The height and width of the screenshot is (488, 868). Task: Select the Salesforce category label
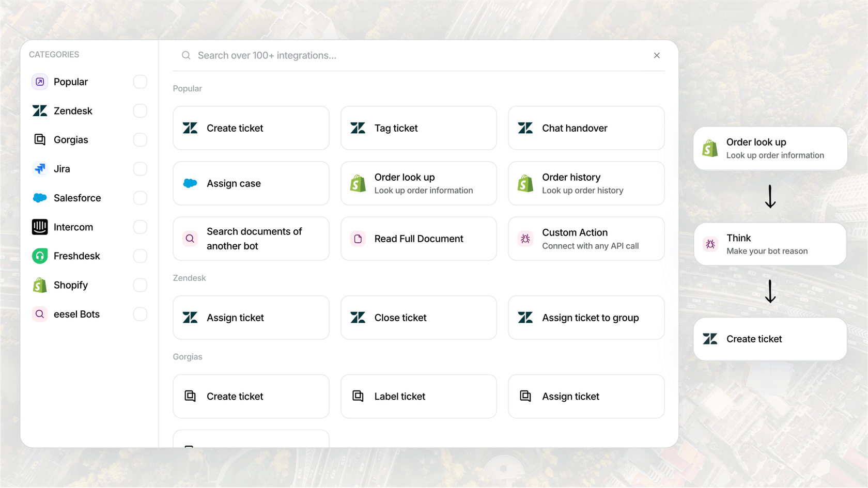77,198
